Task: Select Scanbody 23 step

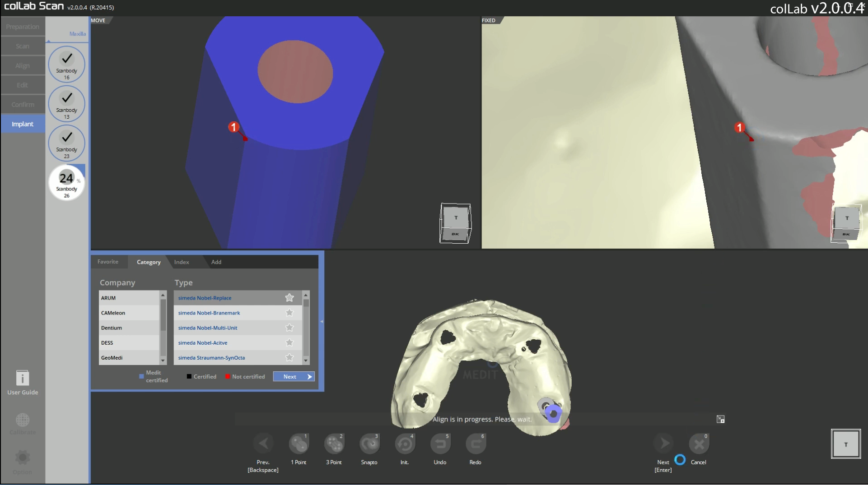Action: click(x=66, y=143)
